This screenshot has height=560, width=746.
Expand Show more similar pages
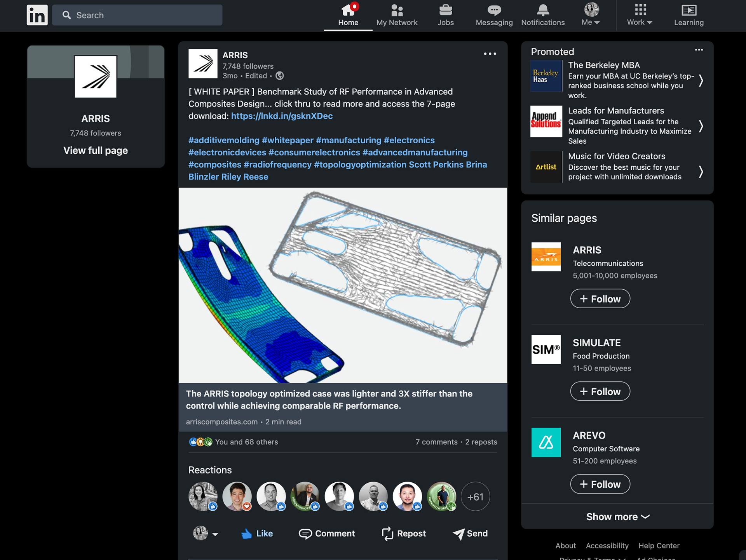tap(617, 517)
